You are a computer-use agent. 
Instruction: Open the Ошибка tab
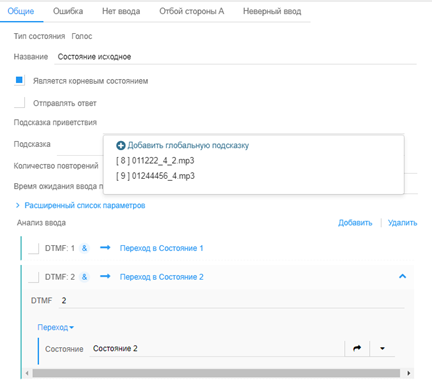68,11
